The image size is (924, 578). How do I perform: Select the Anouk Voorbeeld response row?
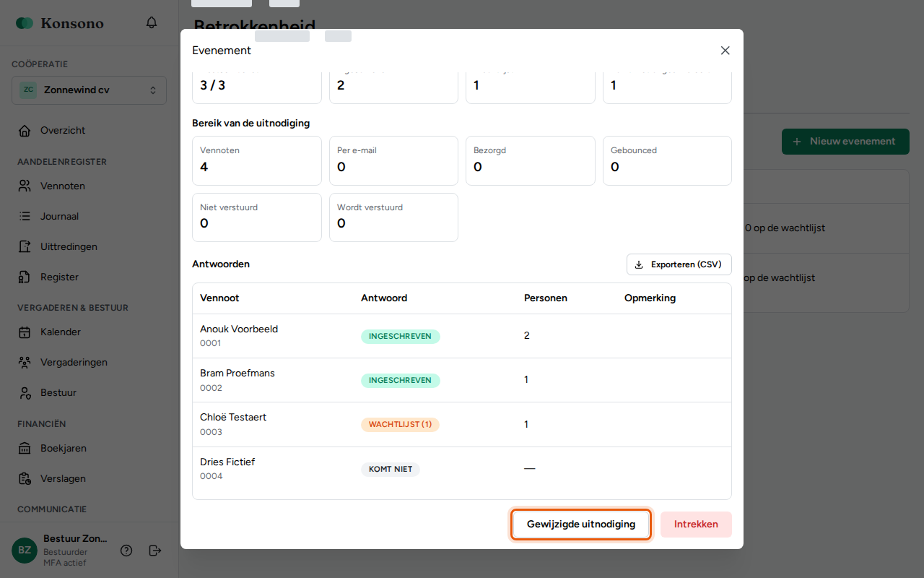(x=462, y=336)
